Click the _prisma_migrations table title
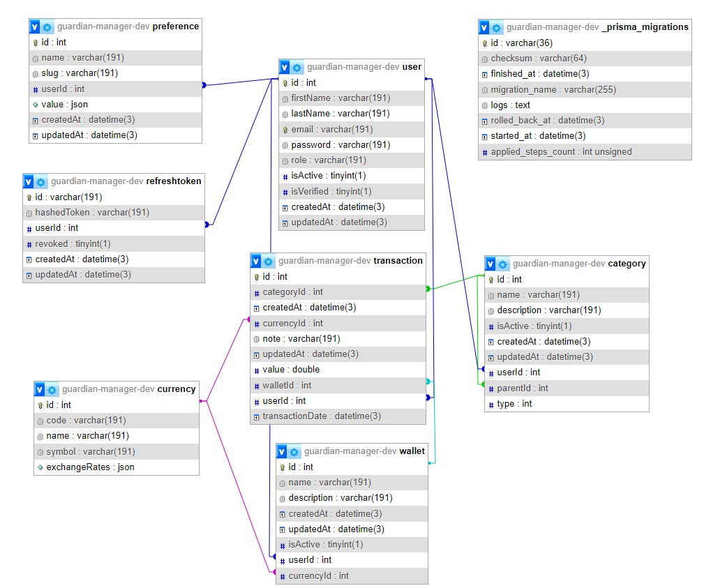 click(x=645, y=27)
